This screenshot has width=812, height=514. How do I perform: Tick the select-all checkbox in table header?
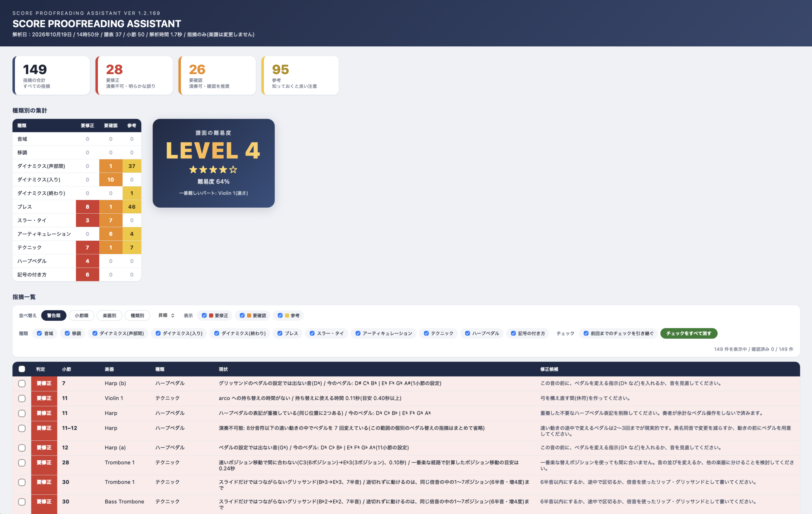(x=22, y=369)
